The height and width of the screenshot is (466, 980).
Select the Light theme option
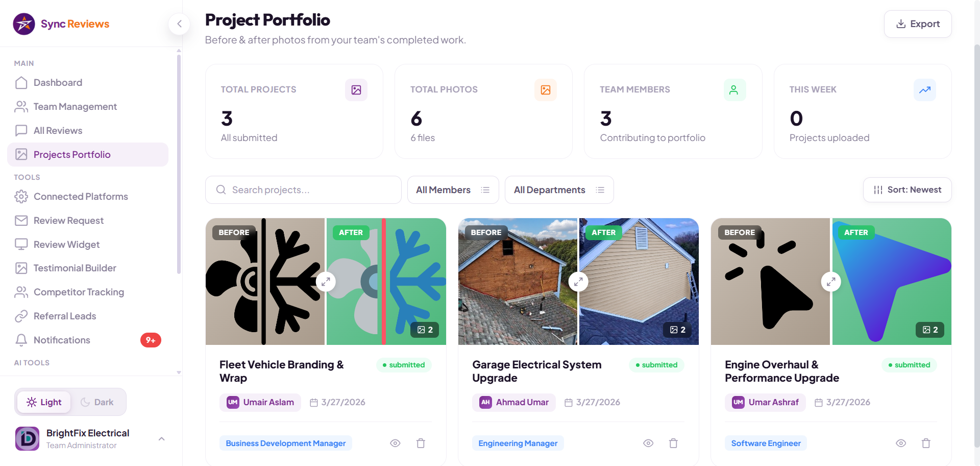(x=44, y=402)
